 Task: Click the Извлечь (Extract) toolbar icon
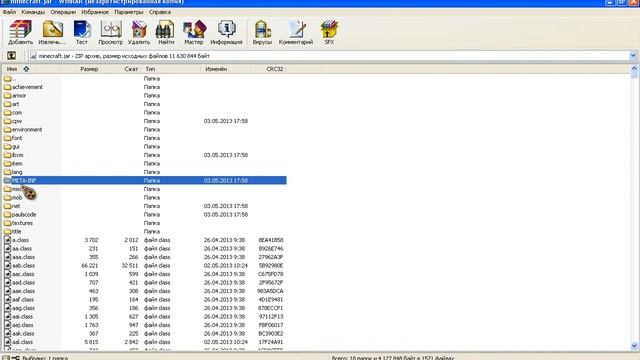pos(52,32)
